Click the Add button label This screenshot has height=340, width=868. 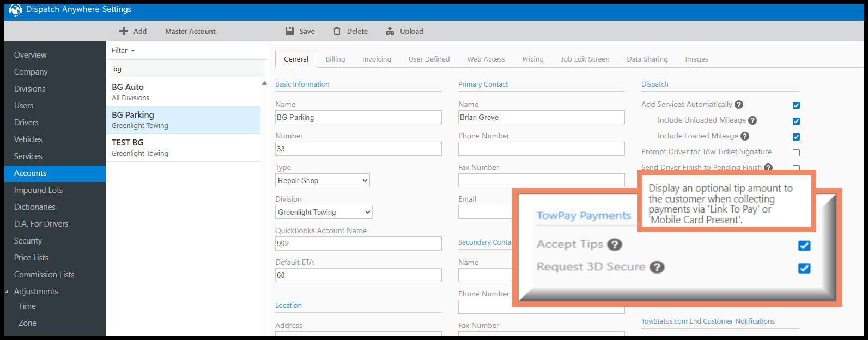tap(140, 31)
